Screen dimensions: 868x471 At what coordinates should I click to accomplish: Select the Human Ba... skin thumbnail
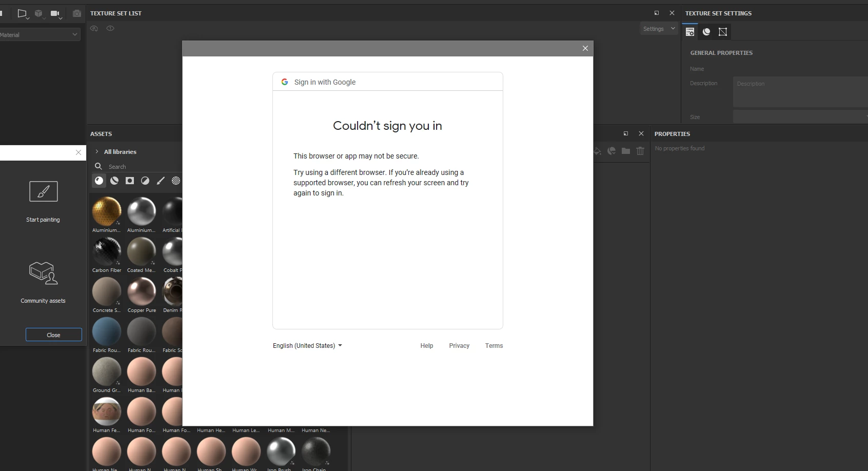coord(142,371)
